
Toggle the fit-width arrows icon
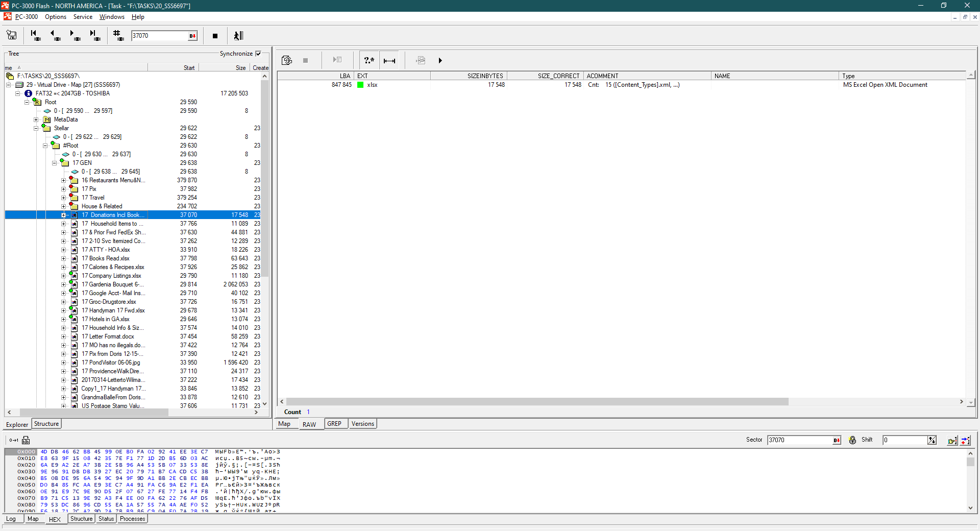point(389,60)
